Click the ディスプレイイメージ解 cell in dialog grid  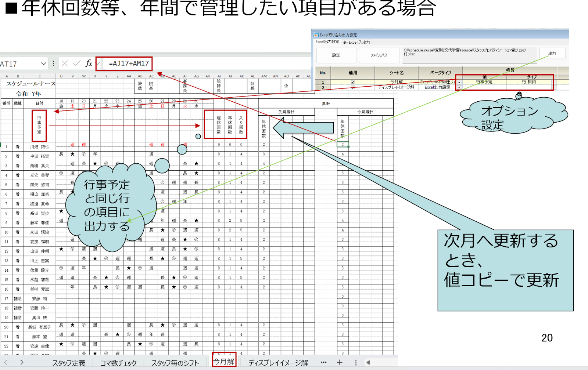[397, 87]
